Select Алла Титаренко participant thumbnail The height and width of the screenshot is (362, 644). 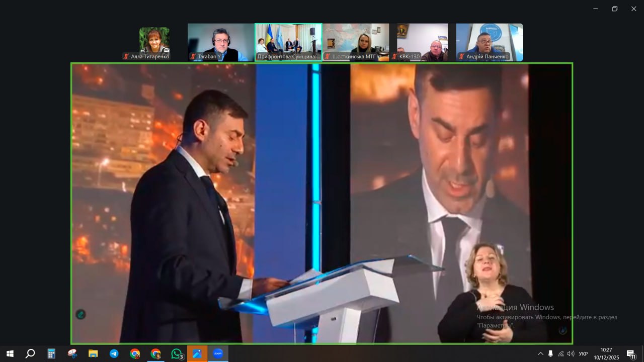(x=154, y=43)
